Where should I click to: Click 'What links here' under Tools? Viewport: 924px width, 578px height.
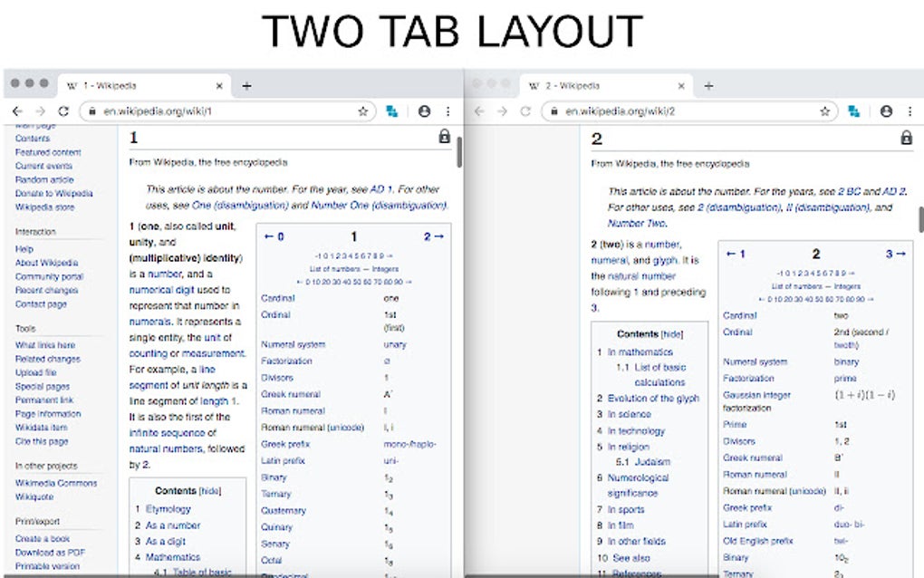[45, 345]
